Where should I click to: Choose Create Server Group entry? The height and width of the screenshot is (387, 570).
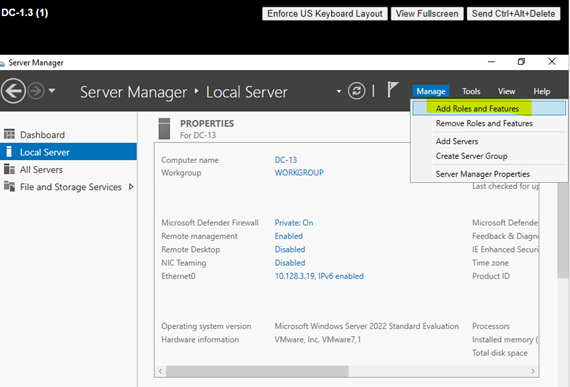[x=489, y=156]
